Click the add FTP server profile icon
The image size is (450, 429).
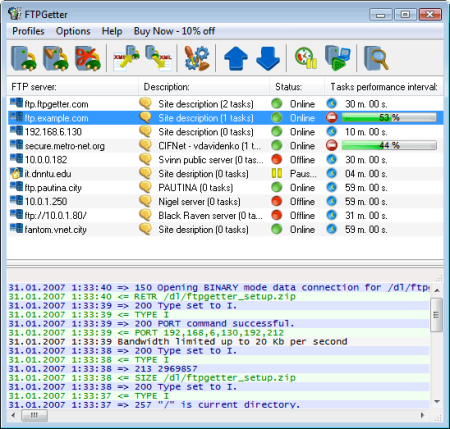click(x=24, y=58)
